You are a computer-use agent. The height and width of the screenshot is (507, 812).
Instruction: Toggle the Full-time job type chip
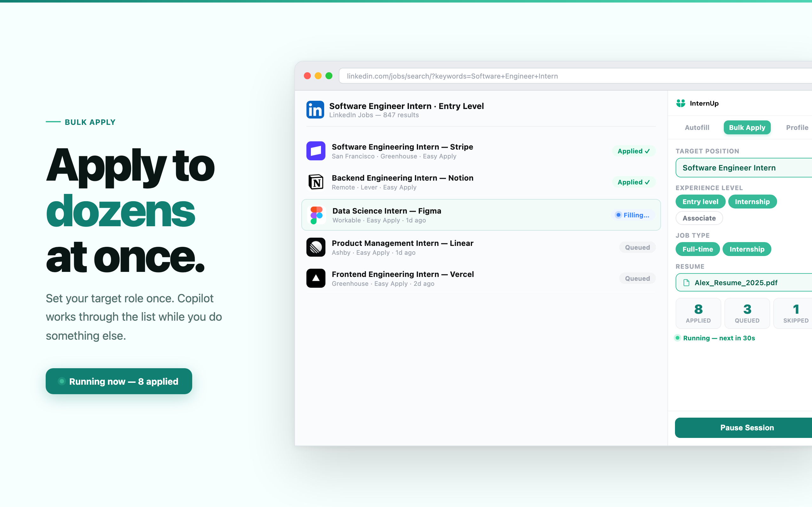[697, 249]
